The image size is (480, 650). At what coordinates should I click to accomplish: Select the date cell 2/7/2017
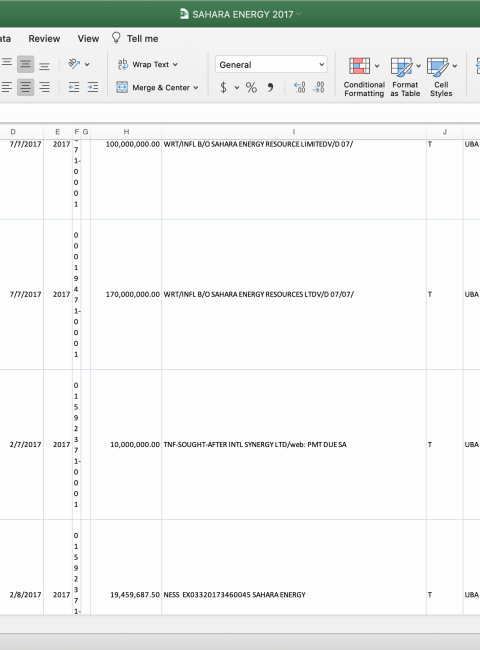point(22,444)
